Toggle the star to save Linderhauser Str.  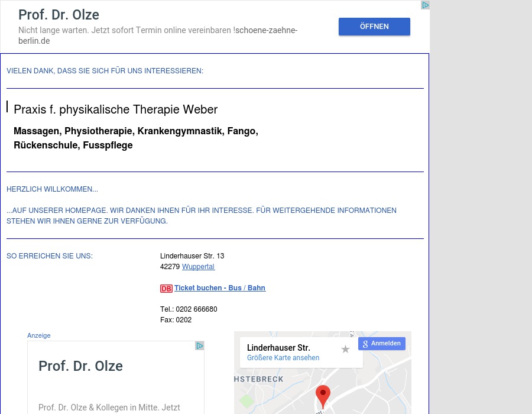click(x=345, y=349)
